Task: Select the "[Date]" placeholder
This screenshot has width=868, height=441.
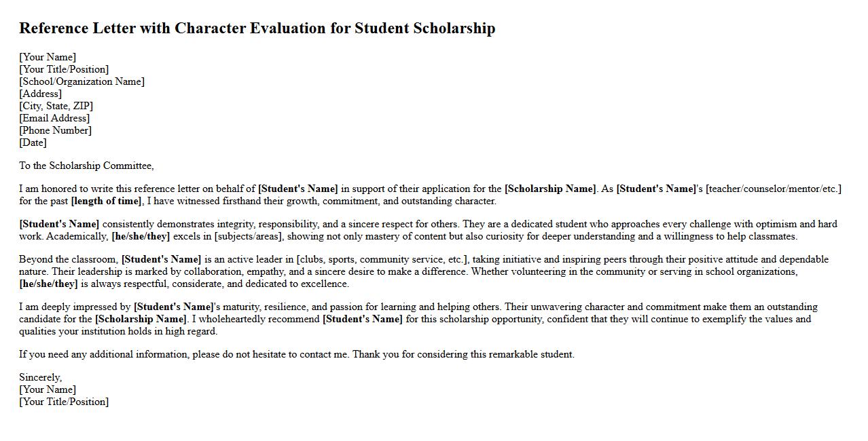Action: tap(33, 142)
